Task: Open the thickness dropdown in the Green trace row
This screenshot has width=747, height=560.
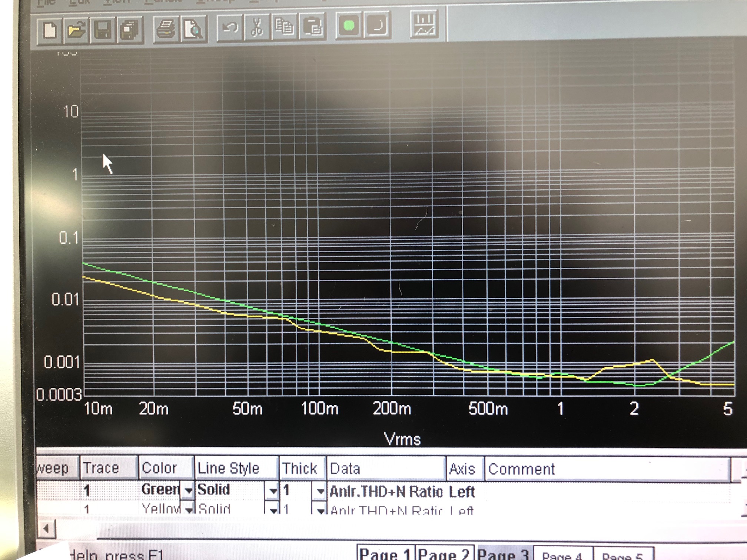Action: 320,491
